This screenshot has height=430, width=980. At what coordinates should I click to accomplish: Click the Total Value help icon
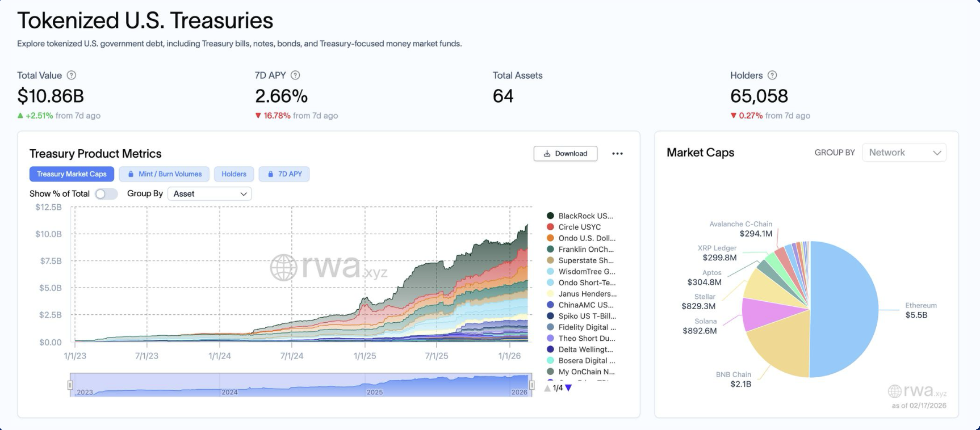coord(72,75)
